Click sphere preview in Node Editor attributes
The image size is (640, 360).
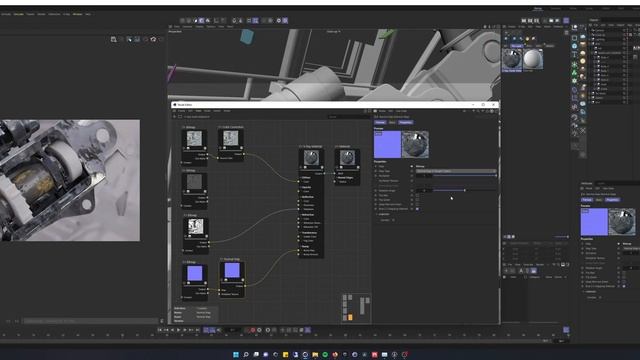[415, 144]
